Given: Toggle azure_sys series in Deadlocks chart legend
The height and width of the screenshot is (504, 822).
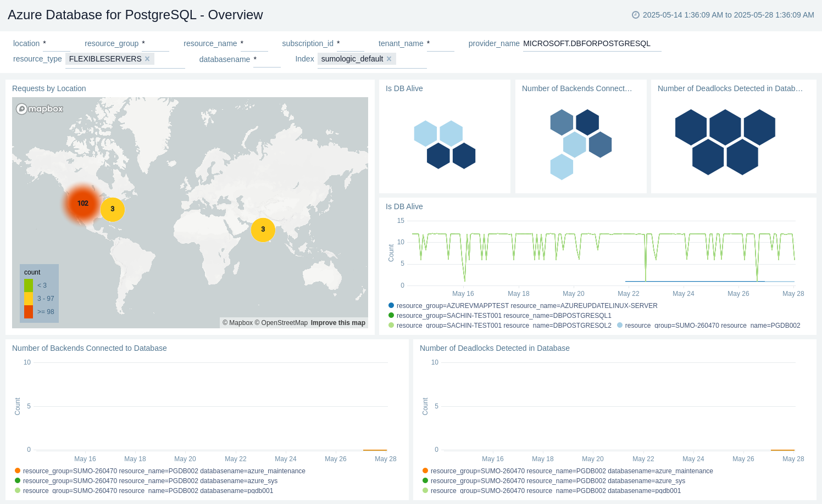Looking at the screenshot, I should 554,481.
